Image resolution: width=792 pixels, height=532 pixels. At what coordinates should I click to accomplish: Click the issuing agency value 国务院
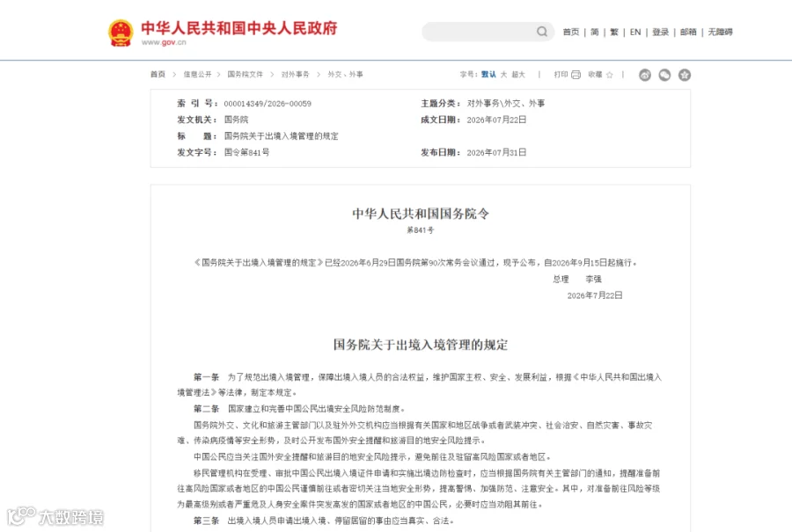(237, 120)
